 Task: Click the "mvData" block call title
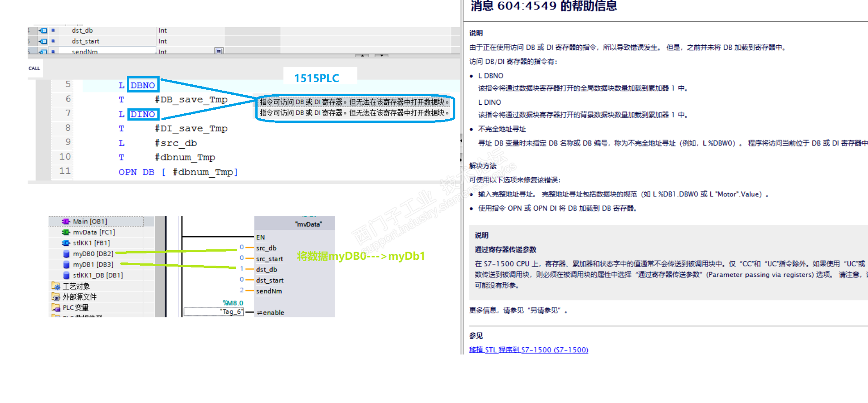pos(308,224)
